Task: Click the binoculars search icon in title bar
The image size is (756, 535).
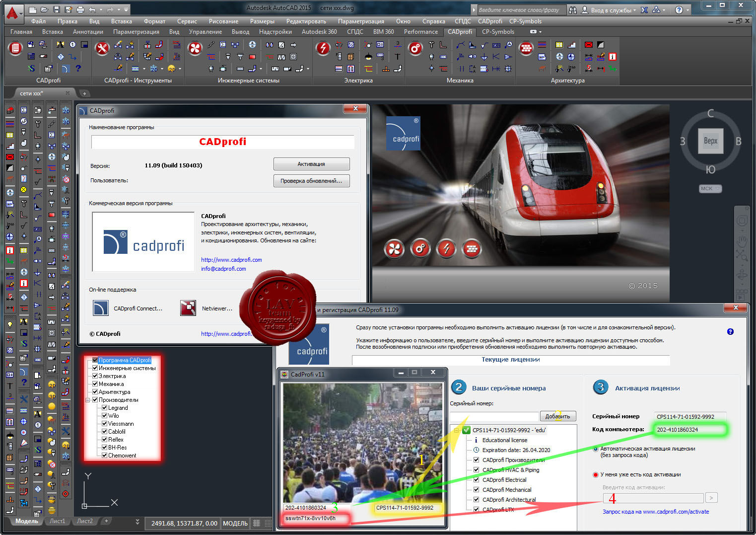Action: 573,9
